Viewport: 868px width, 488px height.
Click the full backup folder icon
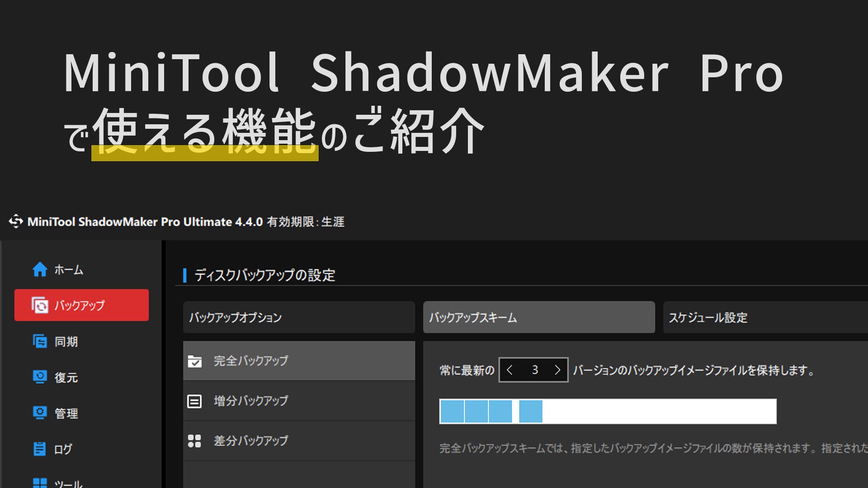(195, 361)
